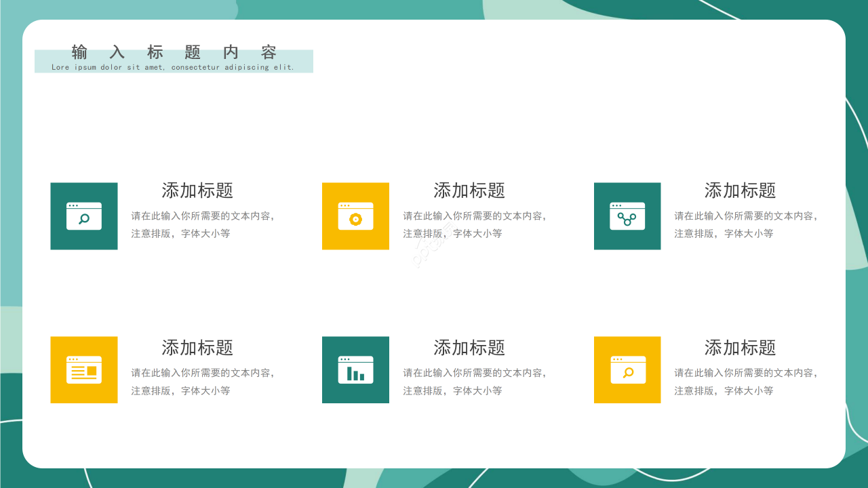This screenshot has width=868, height=488.
Task: Click the yellow search icon bottom right
Action: coord(627,369)
